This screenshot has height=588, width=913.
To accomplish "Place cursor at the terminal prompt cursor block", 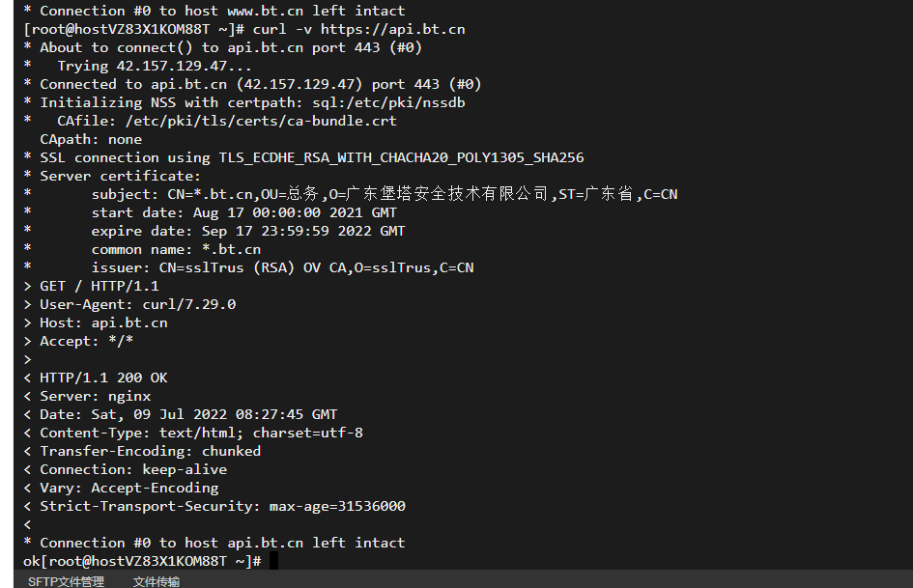I will click(x=273, y=561).
